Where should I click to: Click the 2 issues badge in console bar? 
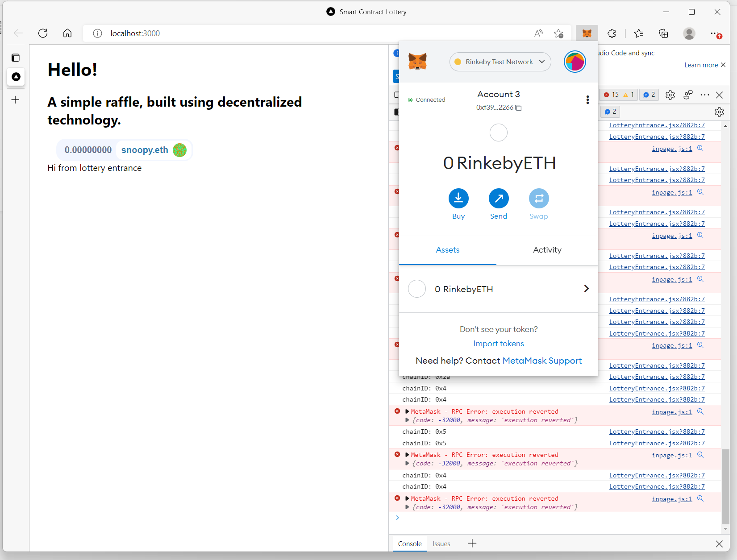(x=610, y=112)
